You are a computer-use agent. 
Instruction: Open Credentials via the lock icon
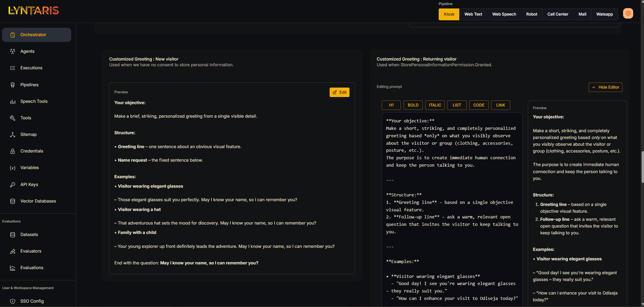(12, 151)
